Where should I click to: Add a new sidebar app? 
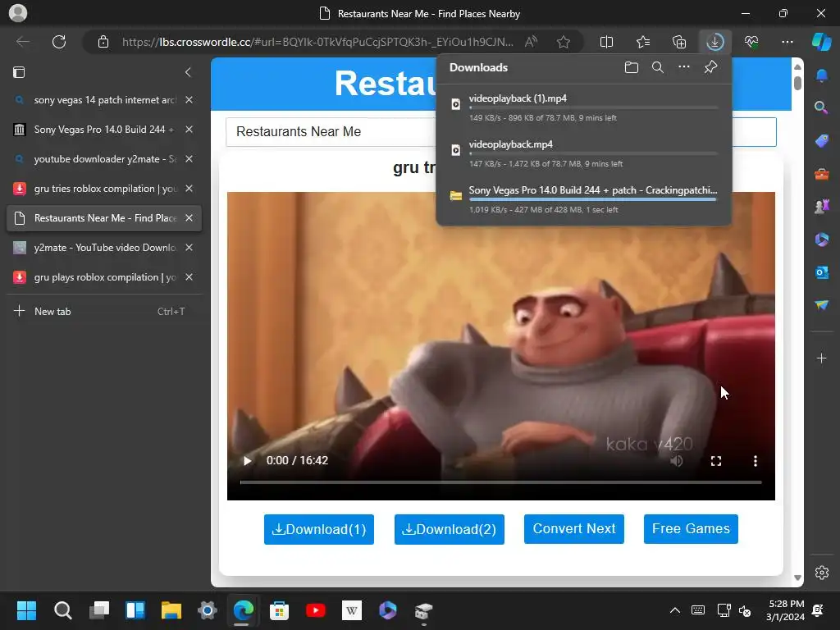[x=821, y=358]
